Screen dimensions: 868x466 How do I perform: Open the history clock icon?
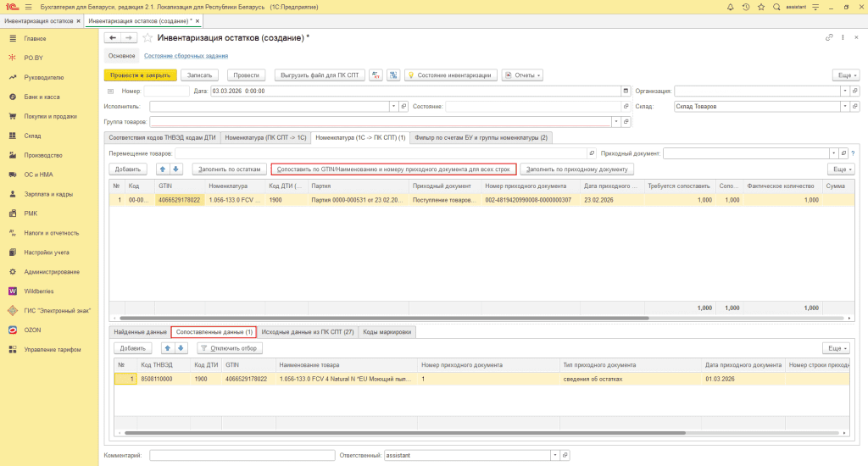[745, 6]
